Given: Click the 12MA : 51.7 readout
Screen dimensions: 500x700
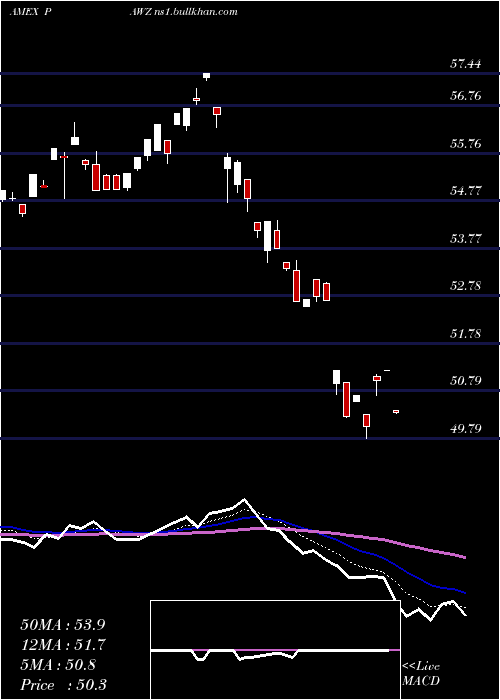Looking at the screenshot, I should (x=64, y=645).
